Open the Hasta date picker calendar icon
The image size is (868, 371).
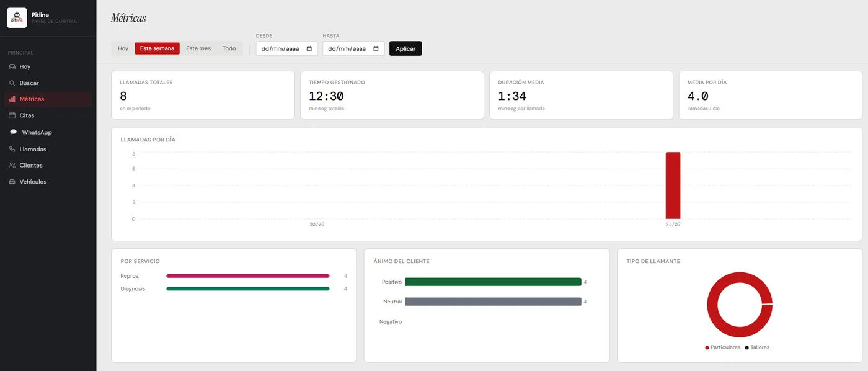click(376, 48)
